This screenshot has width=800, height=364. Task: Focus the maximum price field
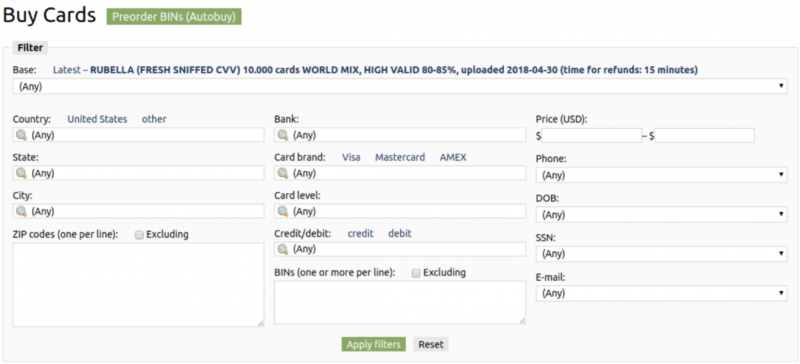click(705, 136)
